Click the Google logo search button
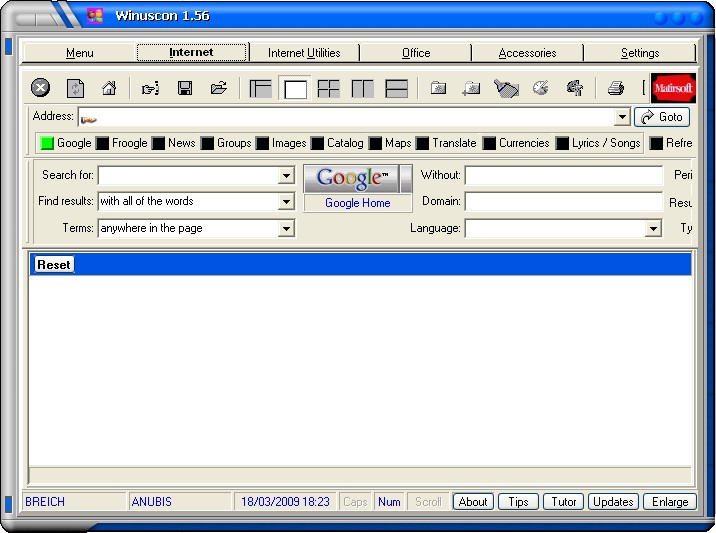The image size is (716, 533). coord(351,178)
